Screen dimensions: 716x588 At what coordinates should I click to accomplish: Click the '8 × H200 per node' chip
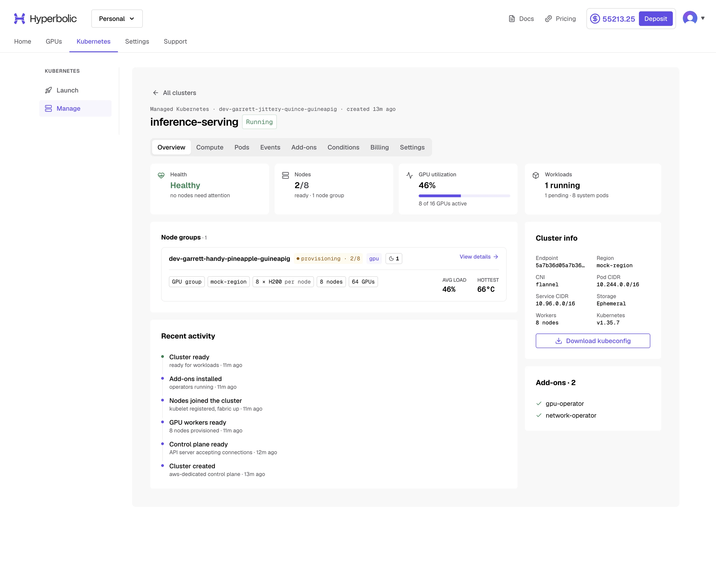tap(283, 282)
